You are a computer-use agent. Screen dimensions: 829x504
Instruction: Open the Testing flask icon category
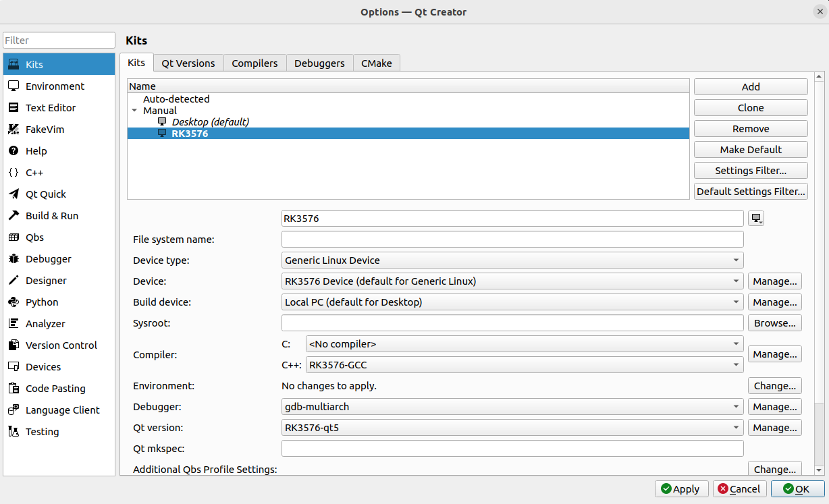tap(13, 432)
